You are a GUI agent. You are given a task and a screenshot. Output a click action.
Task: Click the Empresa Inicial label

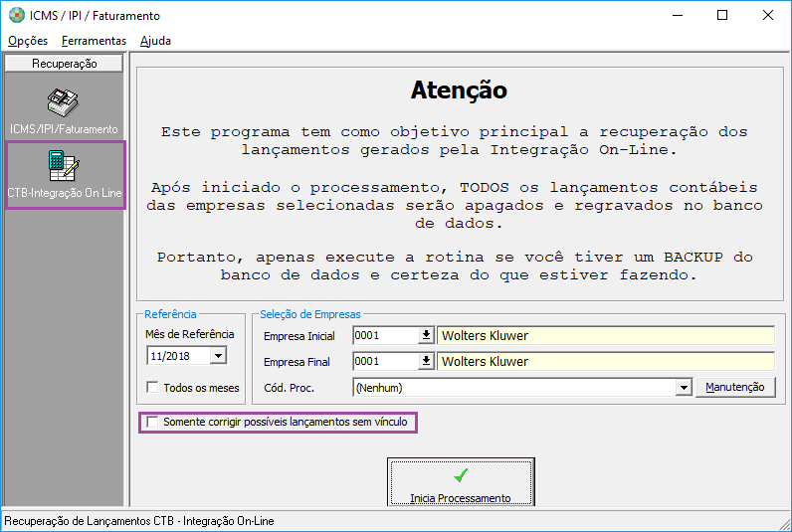299,336
